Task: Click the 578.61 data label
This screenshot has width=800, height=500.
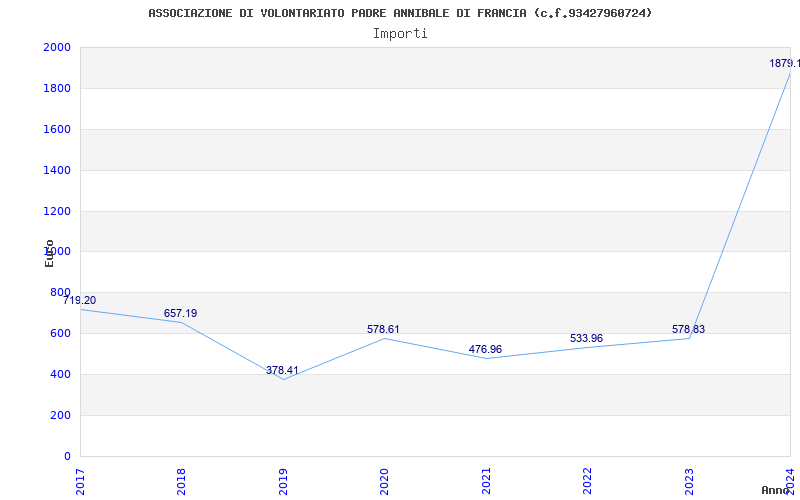Action: (x=384, y=329)
